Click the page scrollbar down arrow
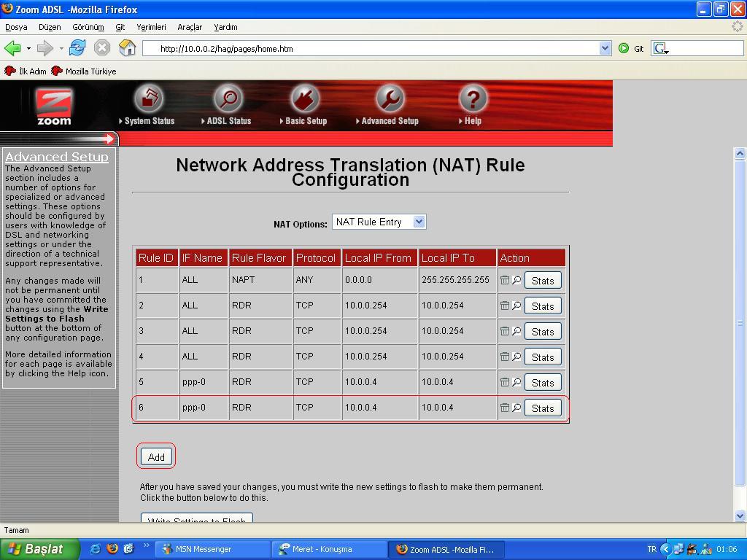The width and height of the screenshot is (747, 560). tap(740, 516)
